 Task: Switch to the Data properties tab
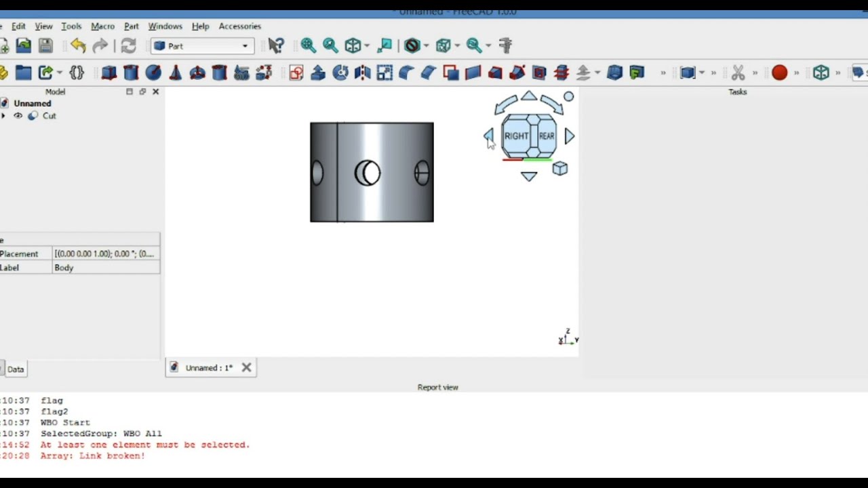15,369
